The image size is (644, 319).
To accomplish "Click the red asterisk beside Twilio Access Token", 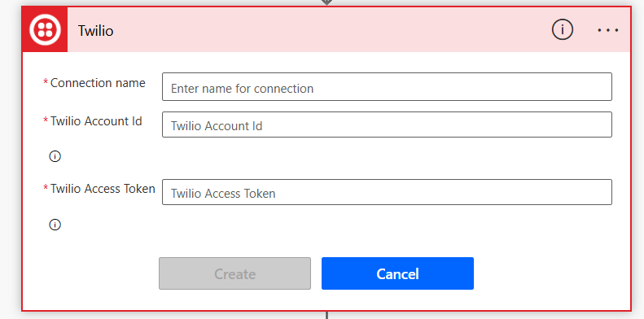I will click(46, 188).
